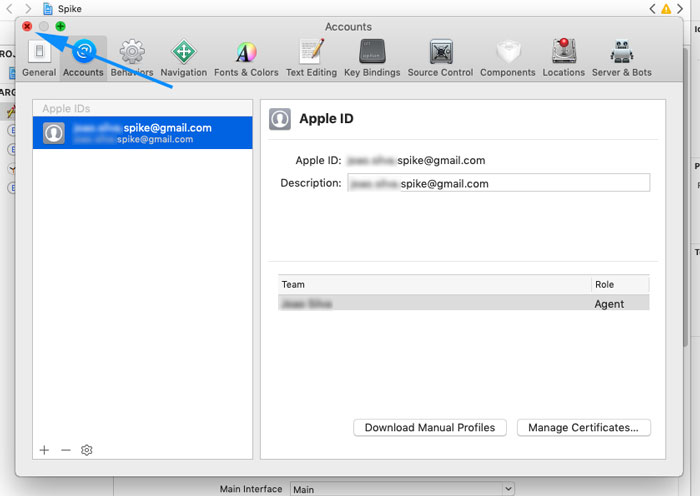Open the General preferences tab
Screen dimensions: 700x496
point(39,58)
